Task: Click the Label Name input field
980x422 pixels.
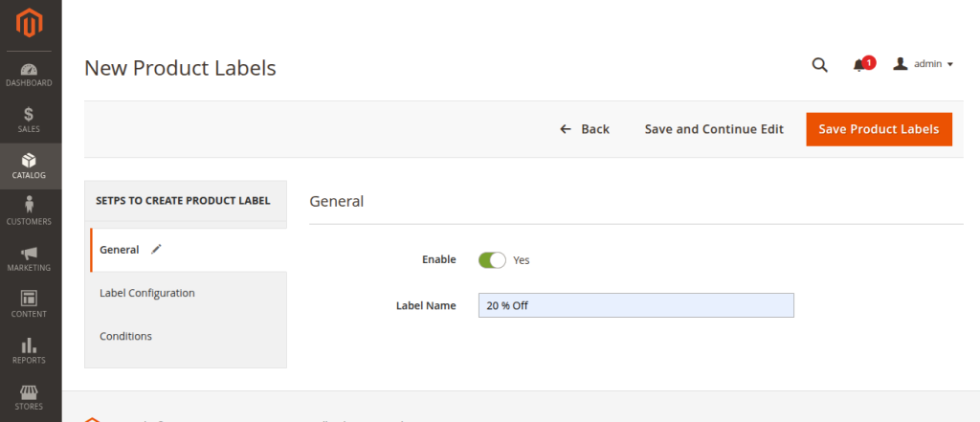Action: point(635,305)
